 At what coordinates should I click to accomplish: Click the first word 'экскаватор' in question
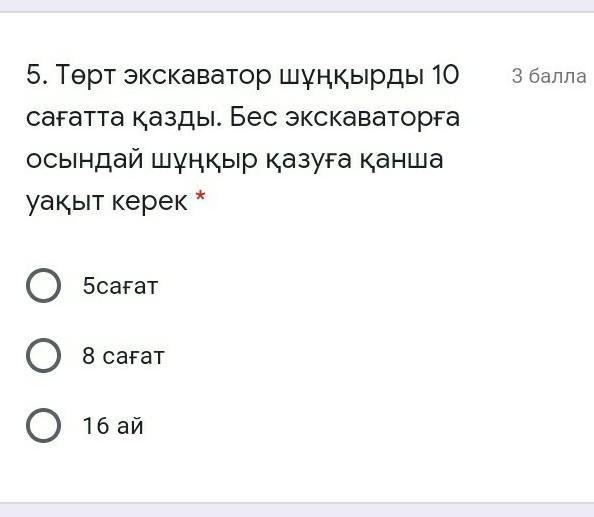point(198,76)
